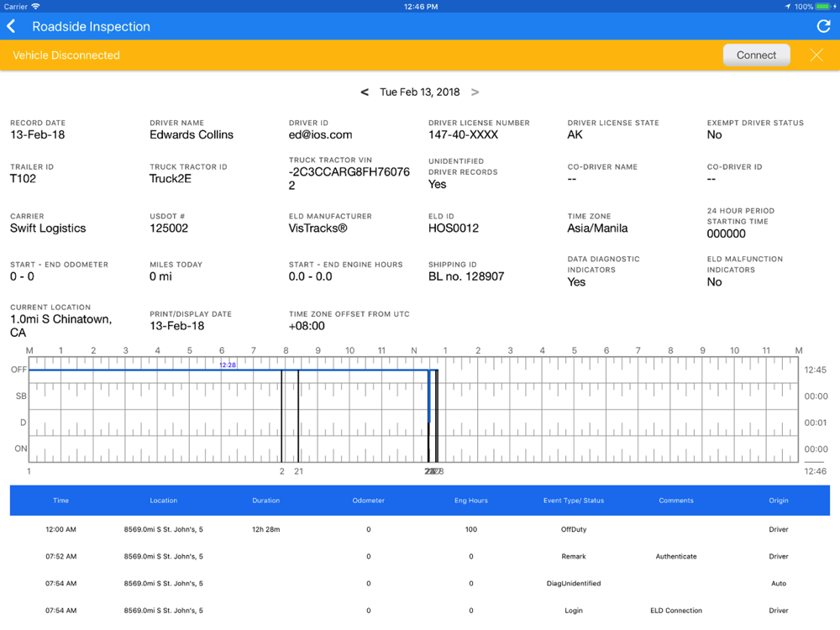Image resolution: width=840 pixels, height=630 pixels.
Task: Click the ELD Connection comment
Action: [x=676, y=611]
